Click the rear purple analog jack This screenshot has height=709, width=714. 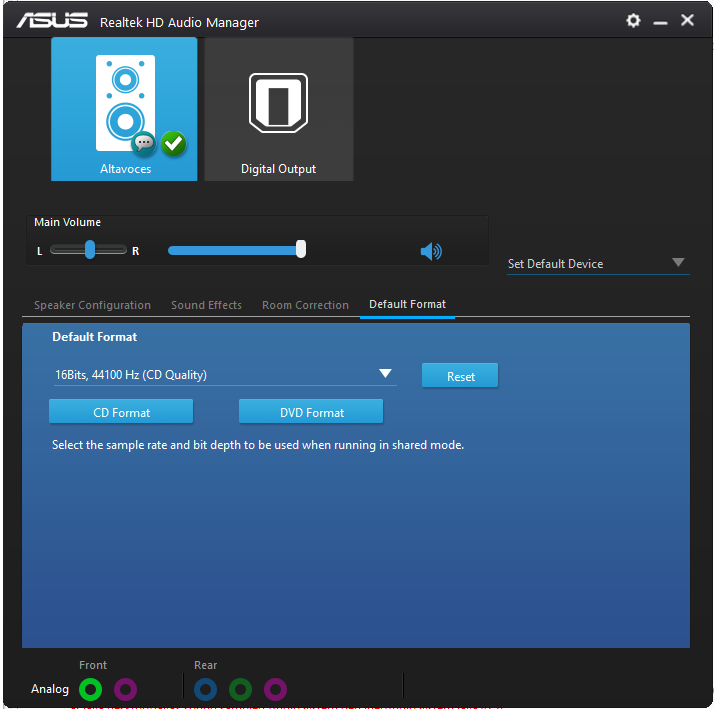click(275, 689)
